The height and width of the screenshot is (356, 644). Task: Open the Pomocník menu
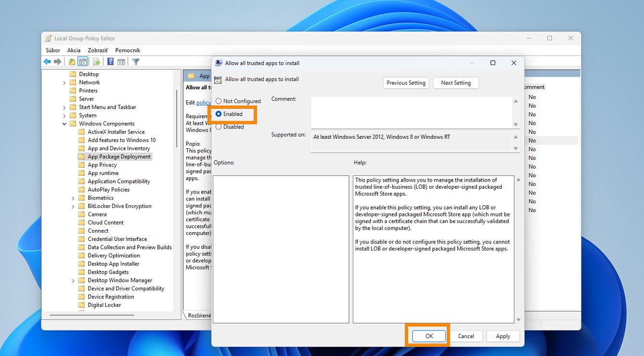coord(128,50)
